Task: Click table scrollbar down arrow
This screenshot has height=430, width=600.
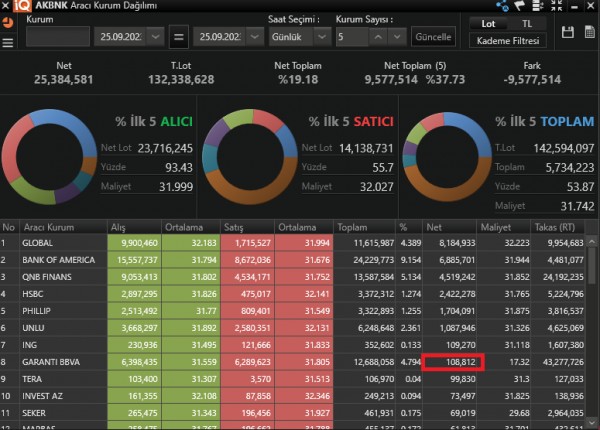Action: coord(592,422)
